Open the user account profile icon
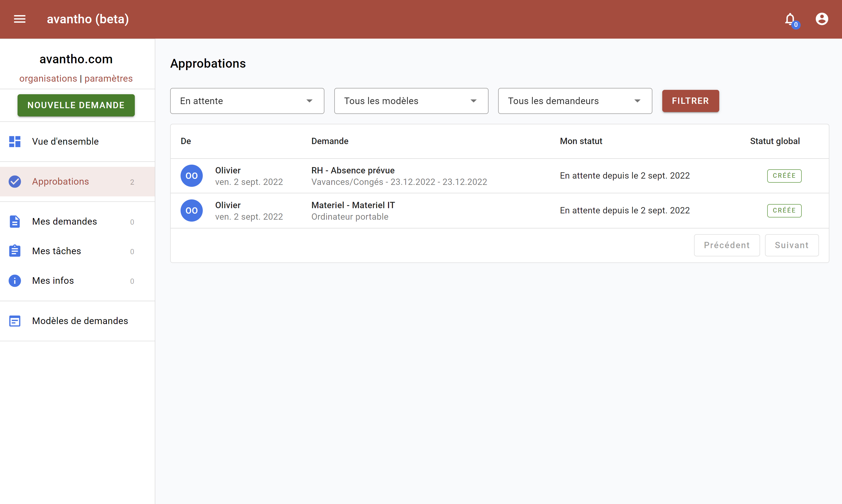 (822, 19)
